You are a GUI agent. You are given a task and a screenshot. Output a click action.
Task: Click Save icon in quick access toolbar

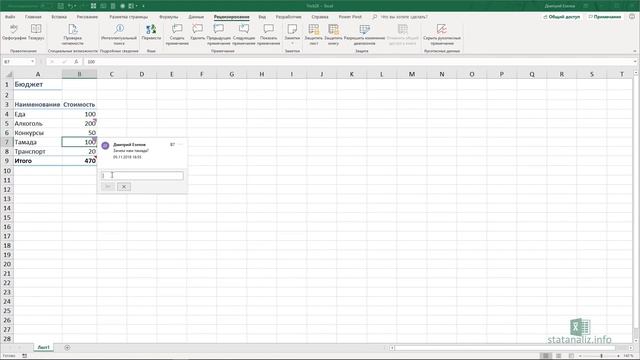pos(60,6)
